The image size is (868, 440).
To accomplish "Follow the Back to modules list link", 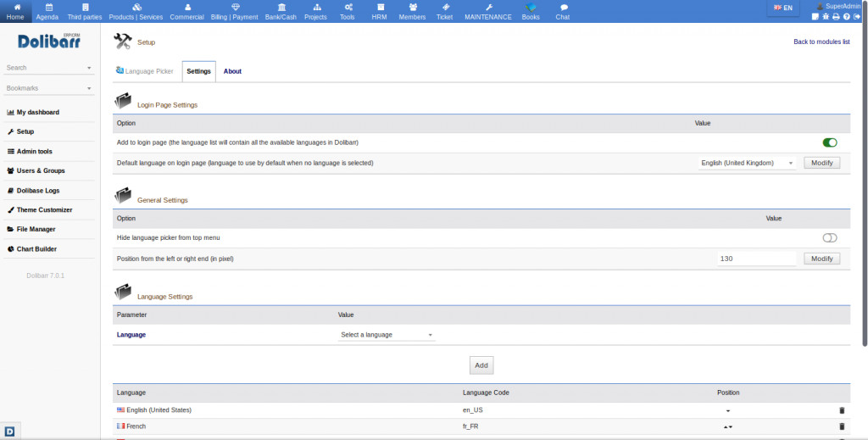I will coord(821,42).
